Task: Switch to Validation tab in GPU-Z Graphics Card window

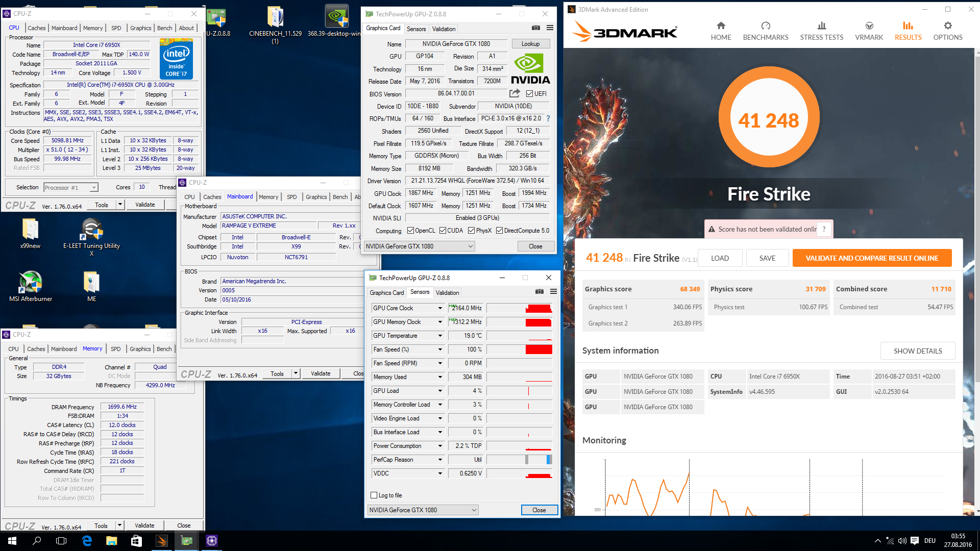Action: (x=444, y=29)
